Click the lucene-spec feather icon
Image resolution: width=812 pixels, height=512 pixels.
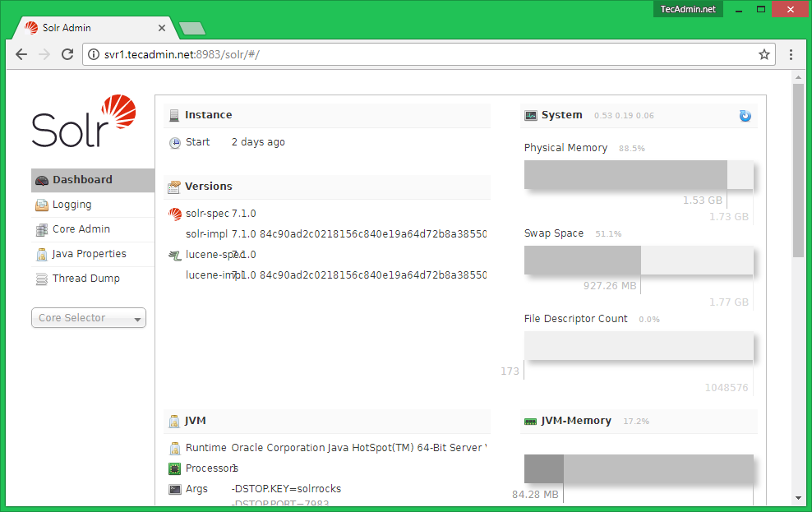pos(175,255)
